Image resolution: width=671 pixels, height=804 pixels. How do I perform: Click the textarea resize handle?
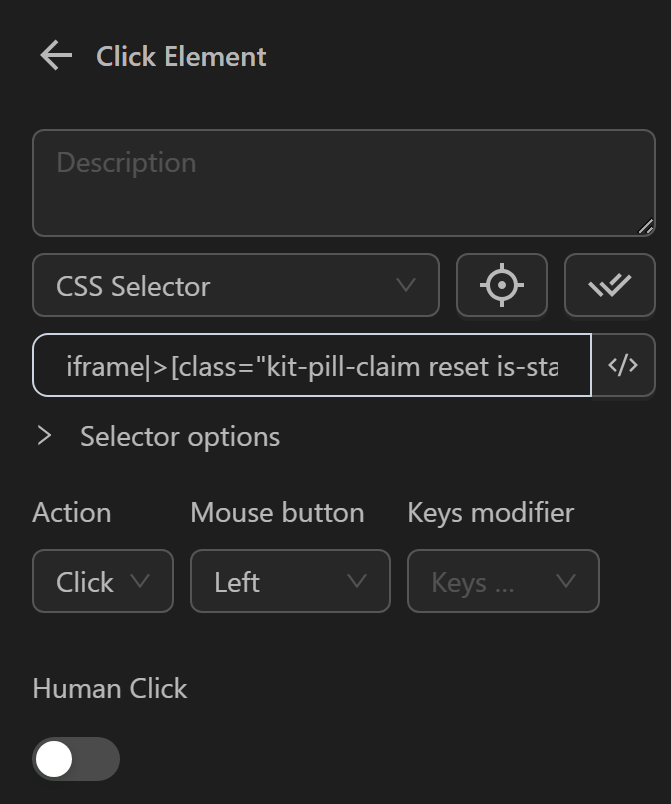coord(645,227)
